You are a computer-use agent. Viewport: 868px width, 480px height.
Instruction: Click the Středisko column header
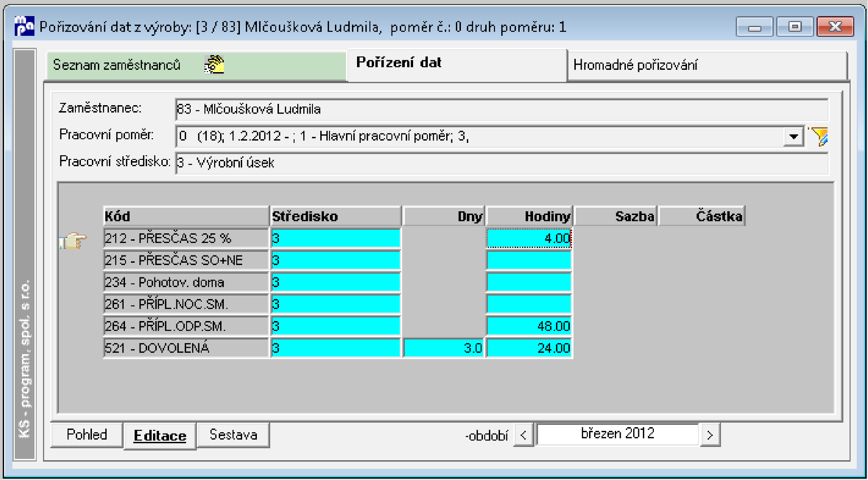(336, 216)
